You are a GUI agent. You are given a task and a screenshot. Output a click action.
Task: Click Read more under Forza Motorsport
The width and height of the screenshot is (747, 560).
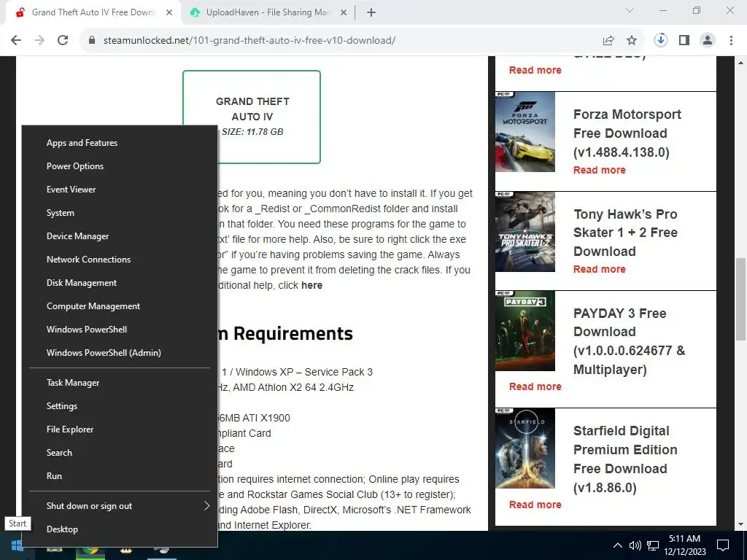600,170
